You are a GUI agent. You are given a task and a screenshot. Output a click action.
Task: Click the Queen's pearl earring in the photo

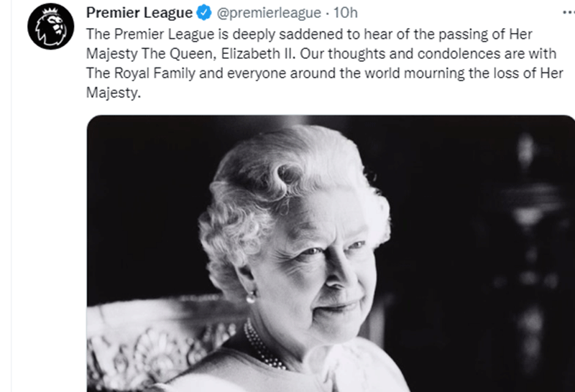click(251, 297)
